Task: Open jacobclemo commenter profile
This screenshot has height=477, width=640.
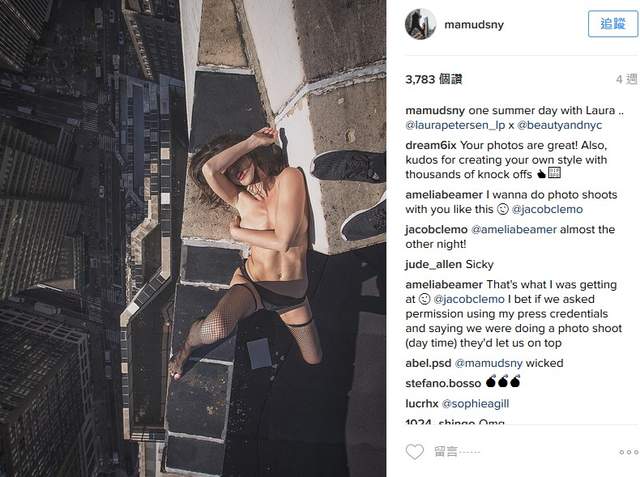Action: [436, 230]
